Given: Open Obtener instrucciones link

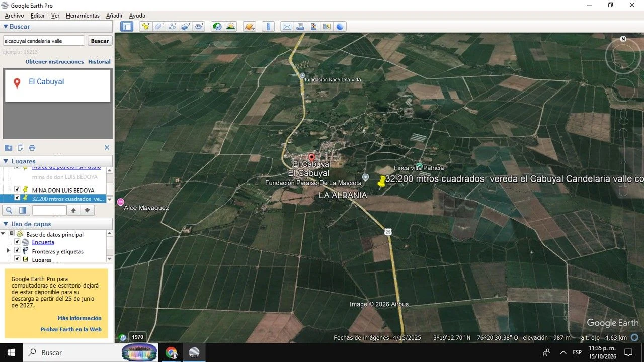Looking at the screenshot, I should coord(55,62).
